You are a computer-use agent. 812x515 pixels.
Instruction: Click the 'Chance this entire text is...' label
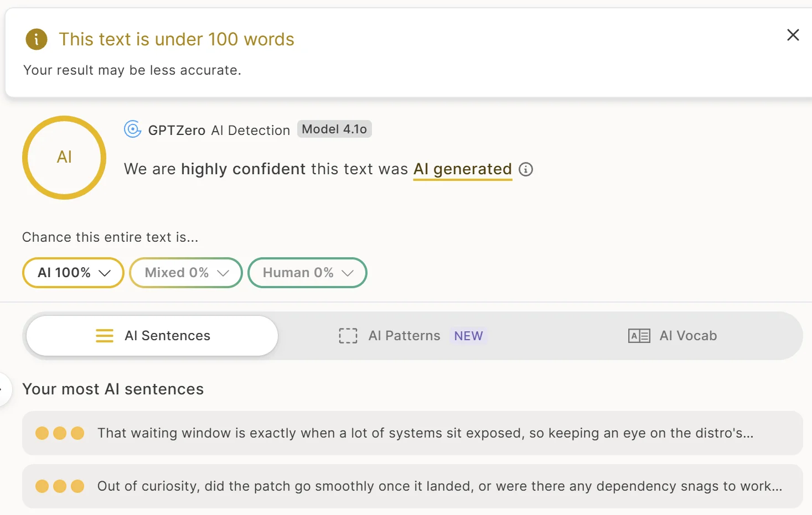[x=110, y=237]
